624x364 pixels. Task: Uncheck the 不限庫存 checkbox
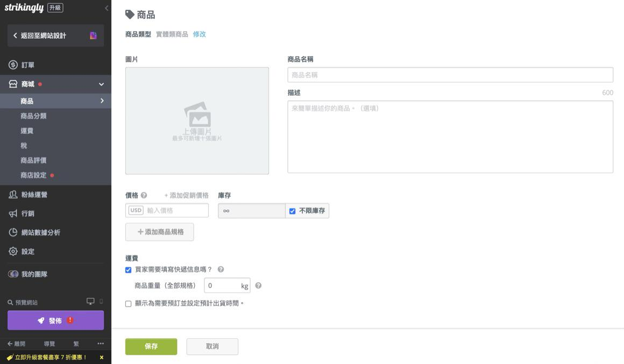(293, 211)
